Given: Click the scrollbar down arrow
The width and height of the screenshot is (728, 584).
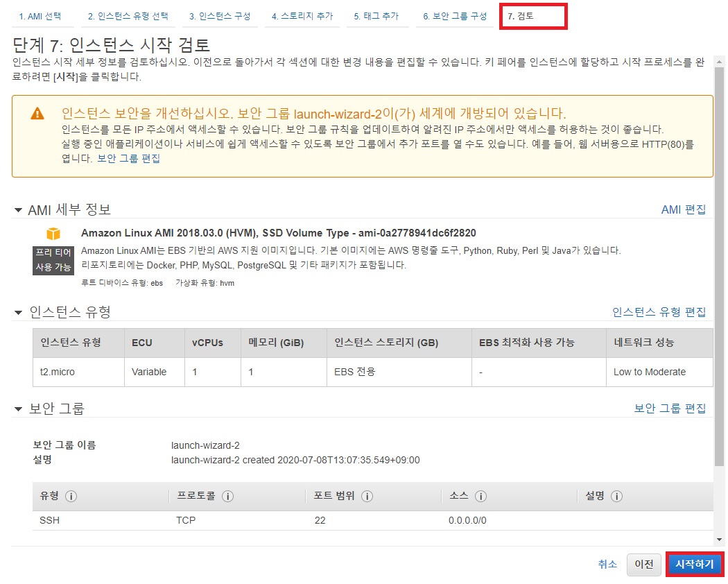Looking at the screenshot, I should pyautogui.click(x=719, y=540).
